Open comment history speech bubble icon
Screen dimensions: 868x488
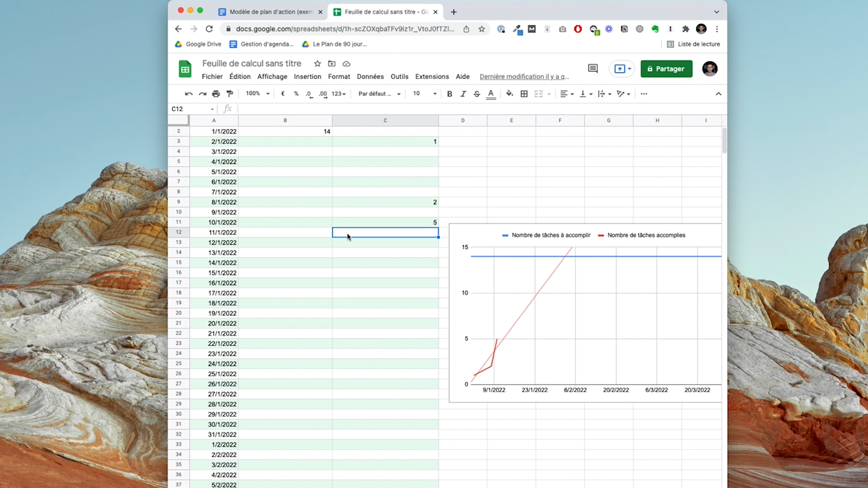pos(593,69)
